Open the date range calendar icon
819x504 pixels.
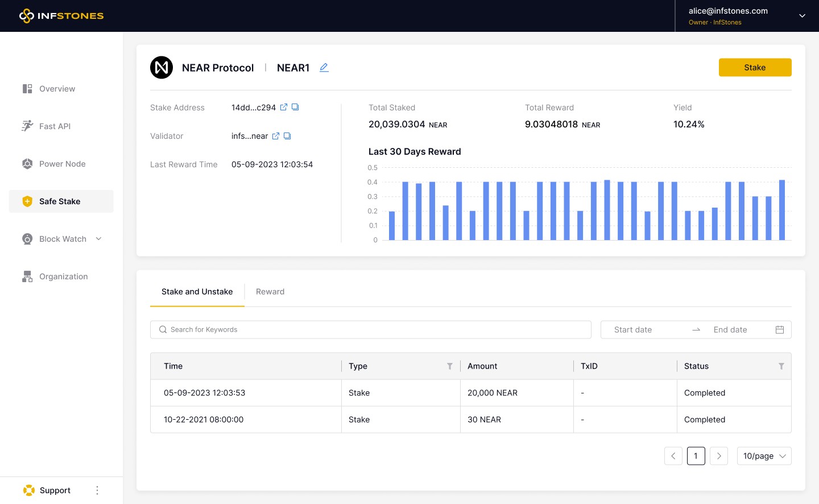780,330
